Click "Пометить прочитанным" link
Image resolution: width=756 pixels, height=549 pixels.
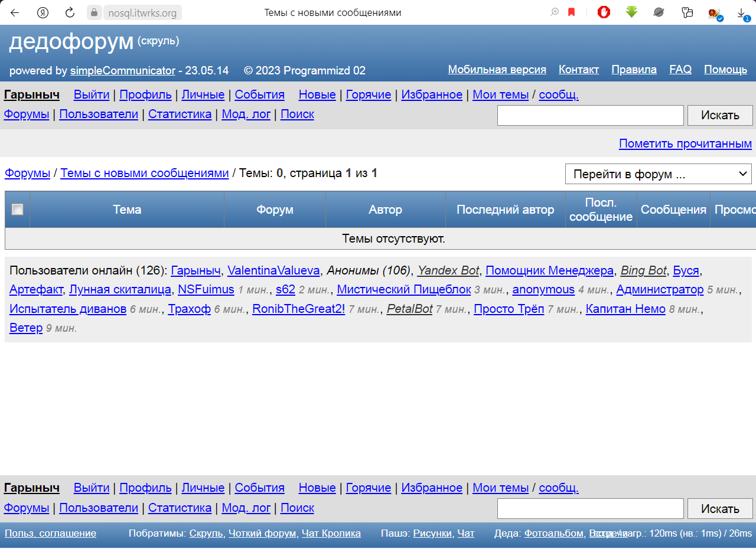point(685,143)
